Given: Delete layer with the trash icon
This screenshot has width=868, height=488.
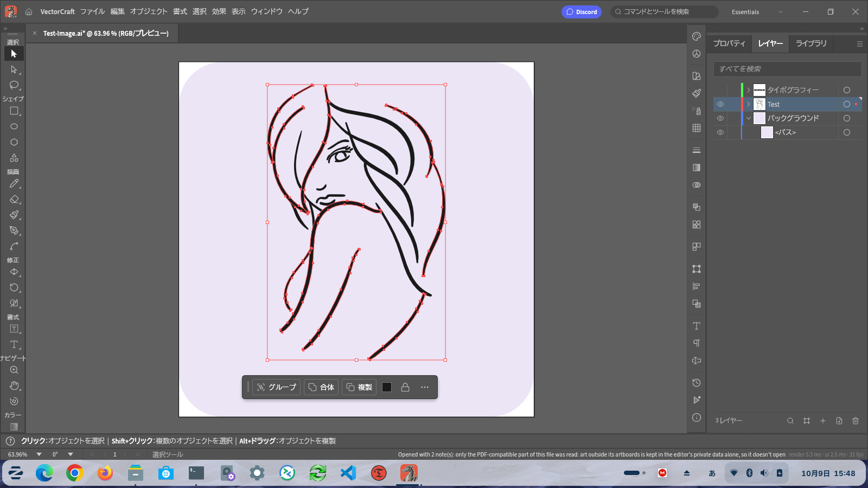Looking at the screenshot, I should click(856, 421).
